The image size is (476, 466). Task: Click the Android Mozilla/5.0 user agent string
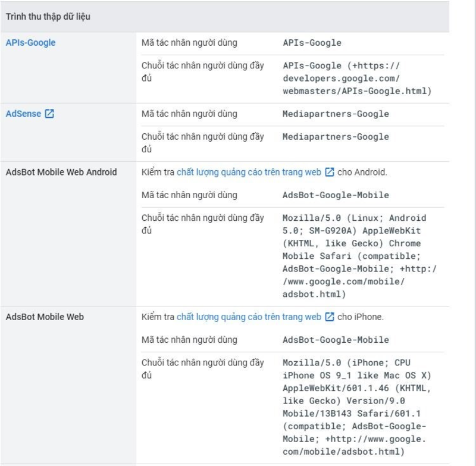[359, 256]
